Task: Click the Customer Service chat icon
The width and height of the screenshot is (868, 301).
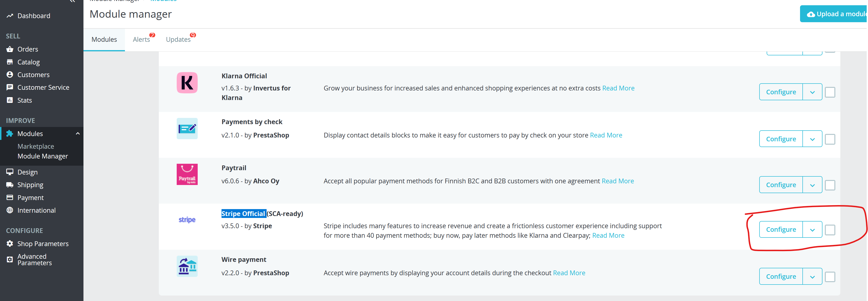Action: pos(10,87)
